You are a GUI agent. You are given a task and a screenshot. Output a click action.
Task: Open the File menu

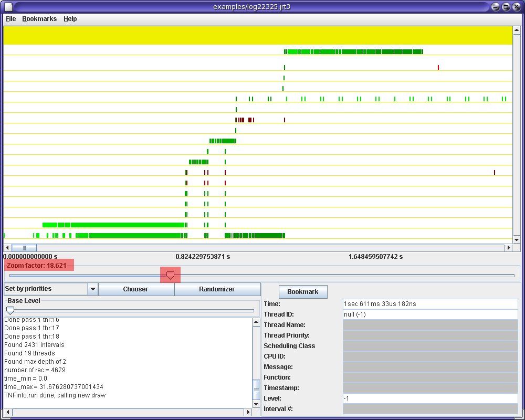[10, 19]
